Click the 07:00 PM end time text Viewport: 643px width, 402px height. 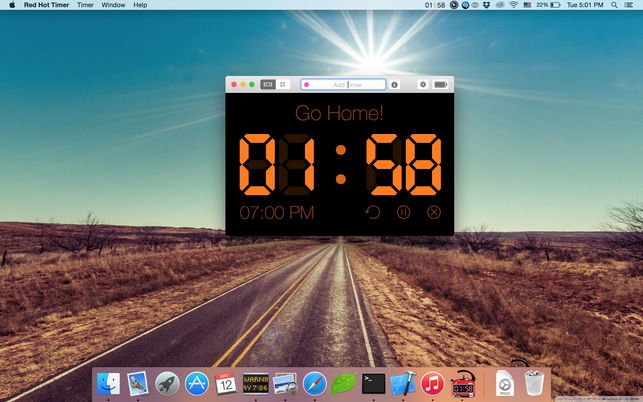tap(277, 212)
